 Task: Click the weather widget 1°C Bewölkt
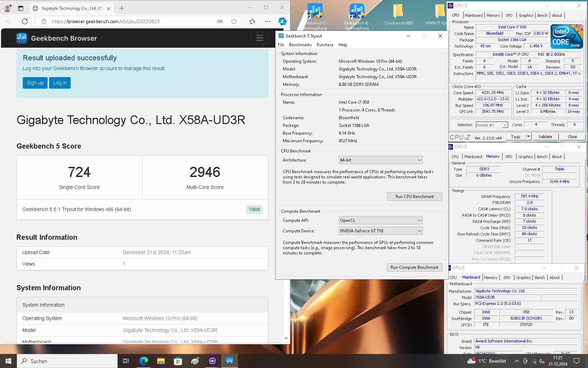coord(486,361)
